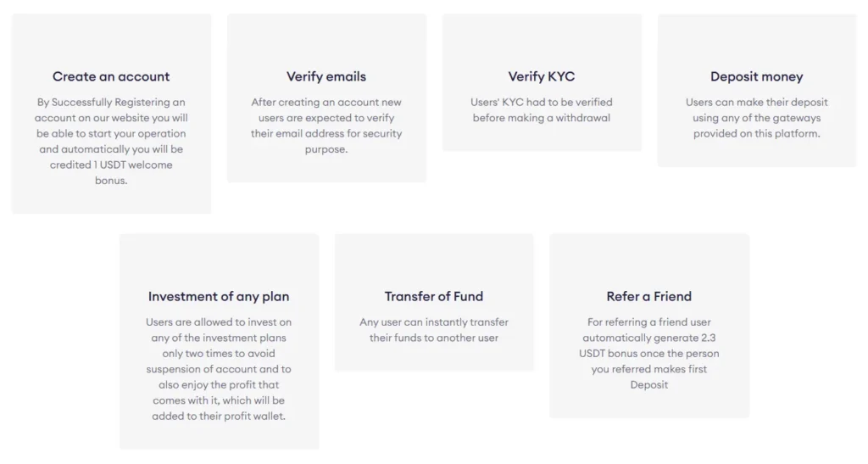Click the investment plans description paragraph
868x464 pixels.
click(x=219, y=369)
